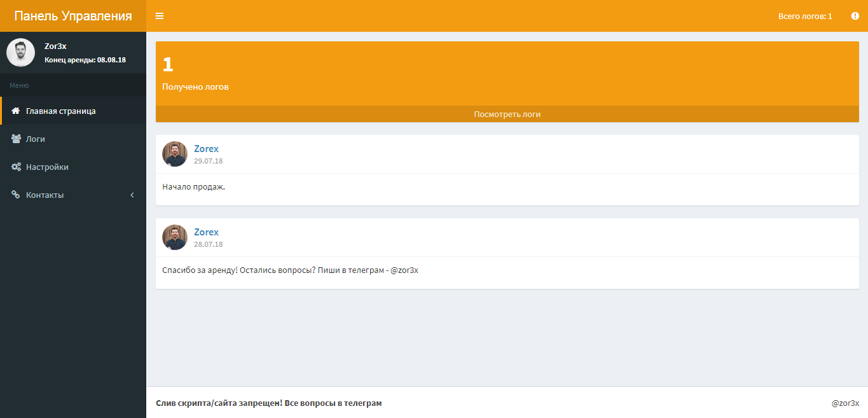Click the link icon beside Контакты

tap(16, 195)
